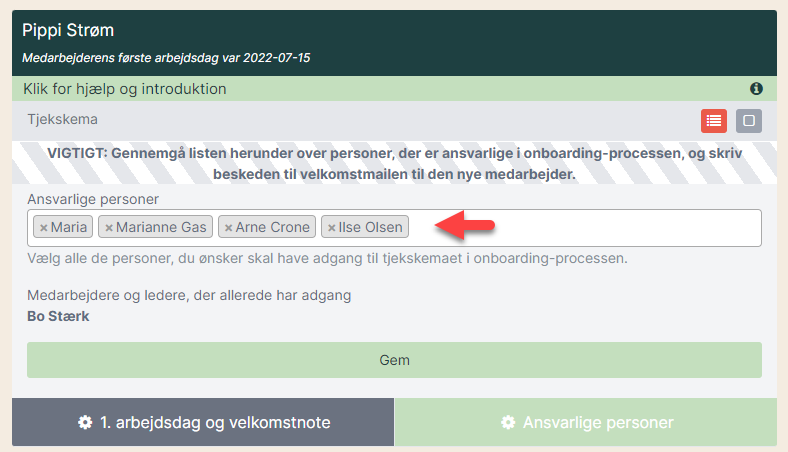Remove Marianne Gas tag with its x

tap(109, 228)
